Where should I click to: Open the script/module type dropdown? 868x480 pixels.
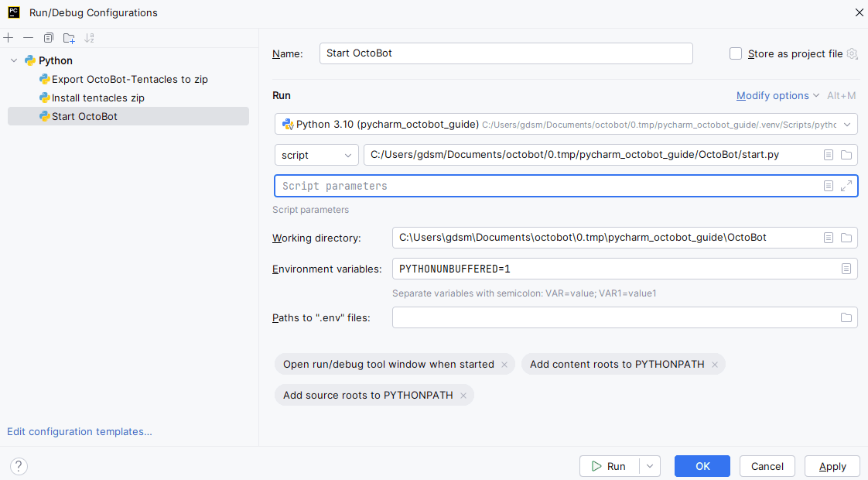[x=316, y=155]
